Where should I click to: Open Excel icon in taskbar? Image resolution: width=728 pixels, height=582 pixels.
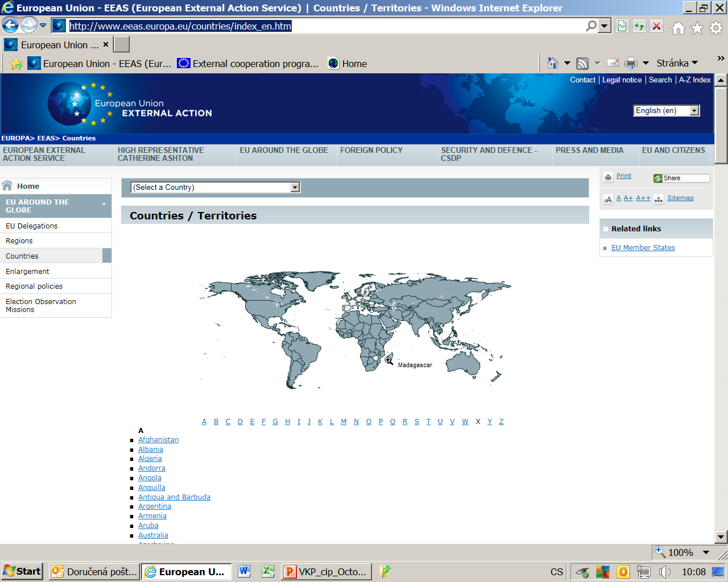point(268,571)
